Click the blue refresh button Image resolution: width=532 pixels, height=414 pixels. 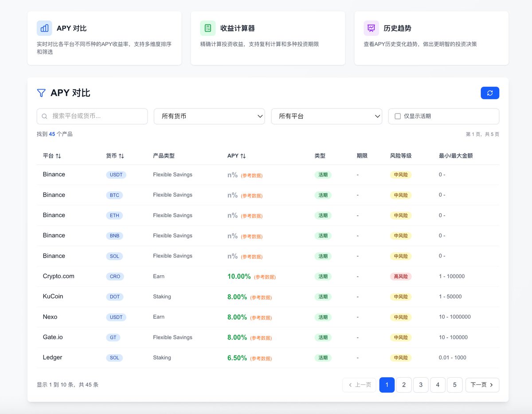click(490, 93)
